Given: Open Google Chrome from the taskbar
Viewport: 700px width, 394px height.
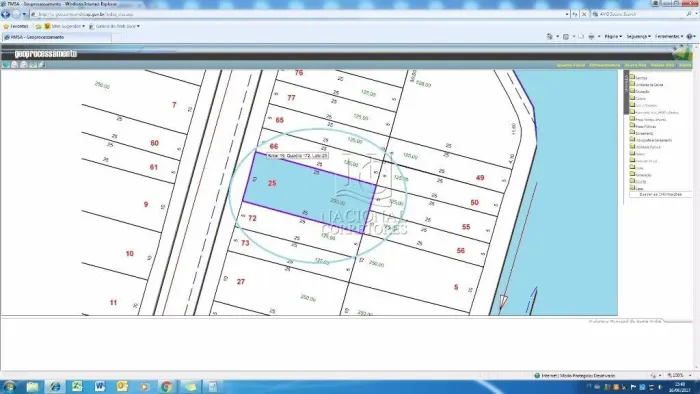Looking at the screenshot, I should click(167, 386).
